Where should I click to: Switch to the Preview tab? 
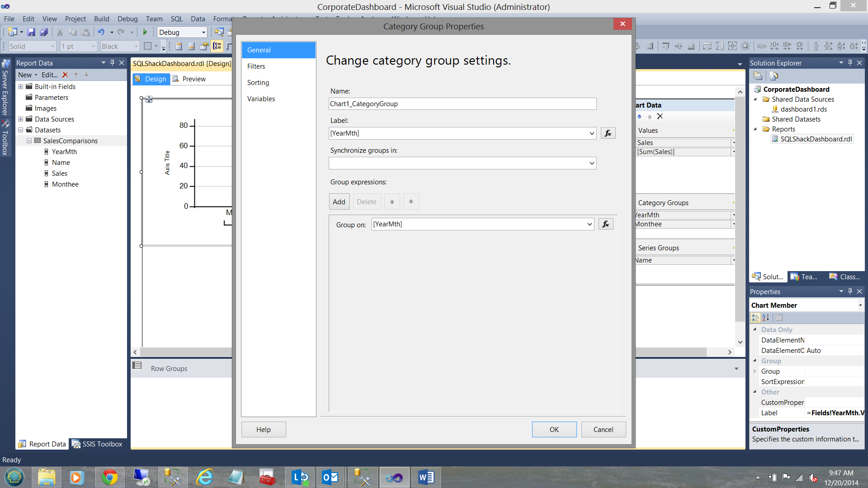(x=193, y=79)
